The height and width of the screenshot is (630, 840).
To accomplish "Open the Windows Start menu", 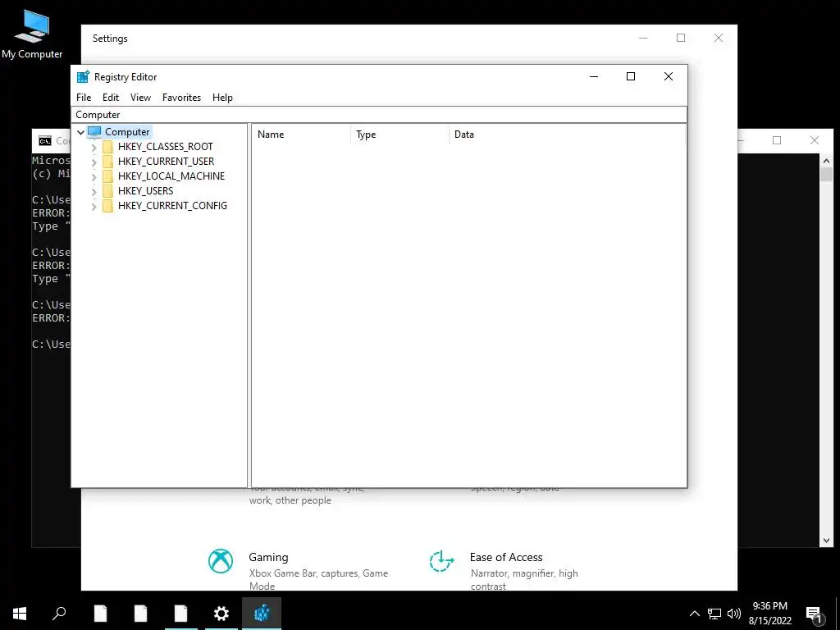I will pos(20,614).
